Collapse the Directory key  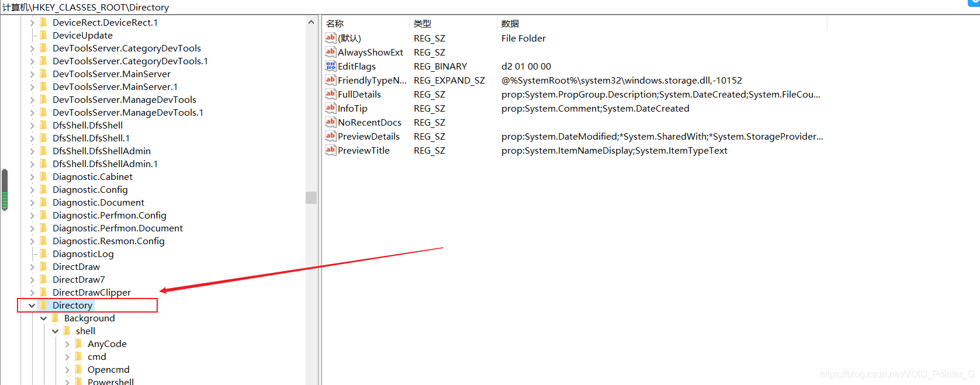point(32,305)
